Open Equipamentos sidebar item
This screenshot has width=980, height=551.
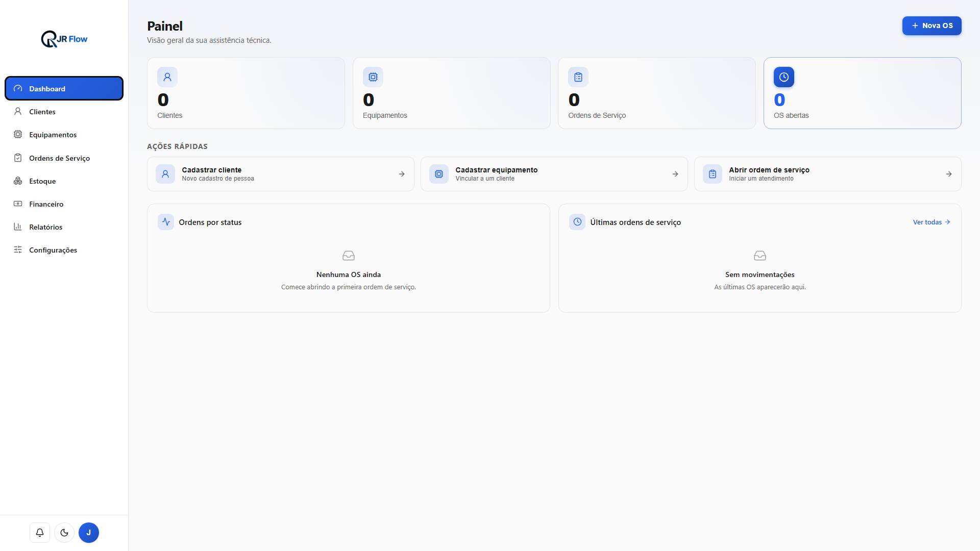(x=64, y=135)
